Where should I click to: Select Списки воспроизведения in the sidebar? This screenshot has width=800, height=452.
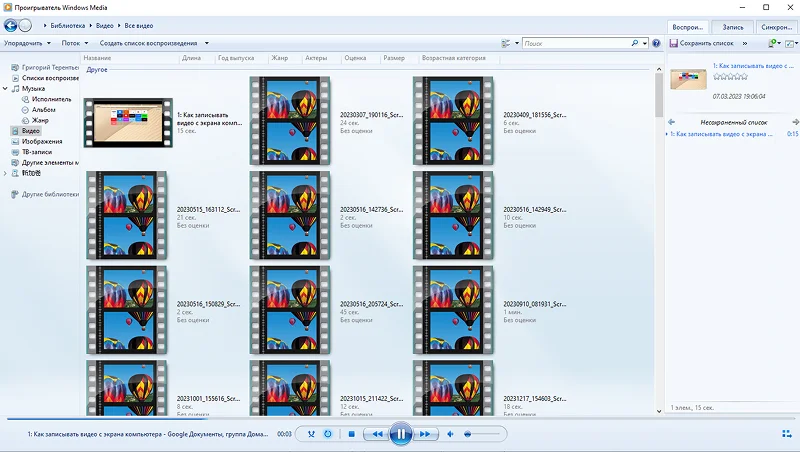[x=45, y=78]
